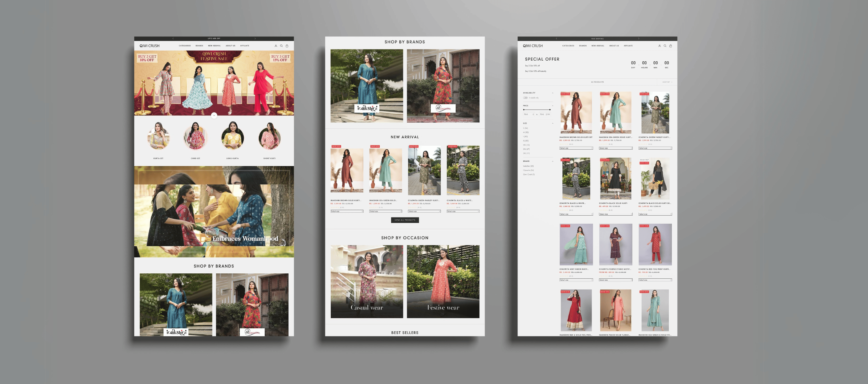868x384 pixels.
Task: Open size dropdown for Ojaswita Mint Green Kurti
Action: click(x=576, y=280)
